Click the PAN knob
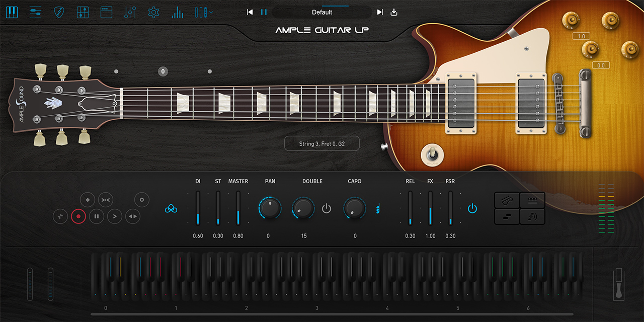This screenshot has height=322, width=644. tap(270, 208)
